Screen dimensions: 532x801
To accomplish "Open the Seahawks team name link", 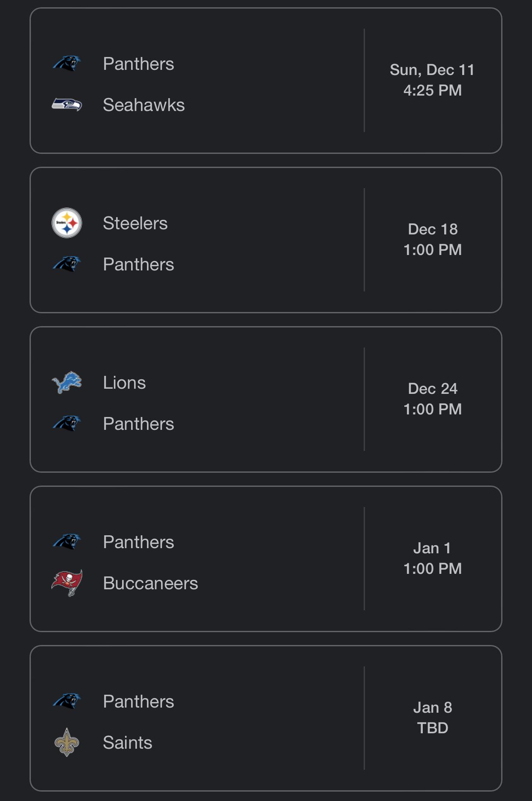I will click(x=144, y=105).
